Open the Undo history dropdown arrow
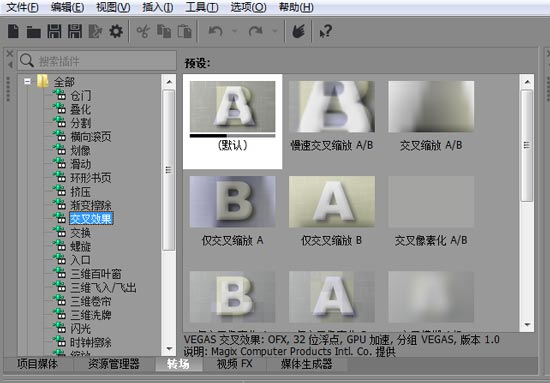Screen dimensions: 550x383 (x=235, y=31)
